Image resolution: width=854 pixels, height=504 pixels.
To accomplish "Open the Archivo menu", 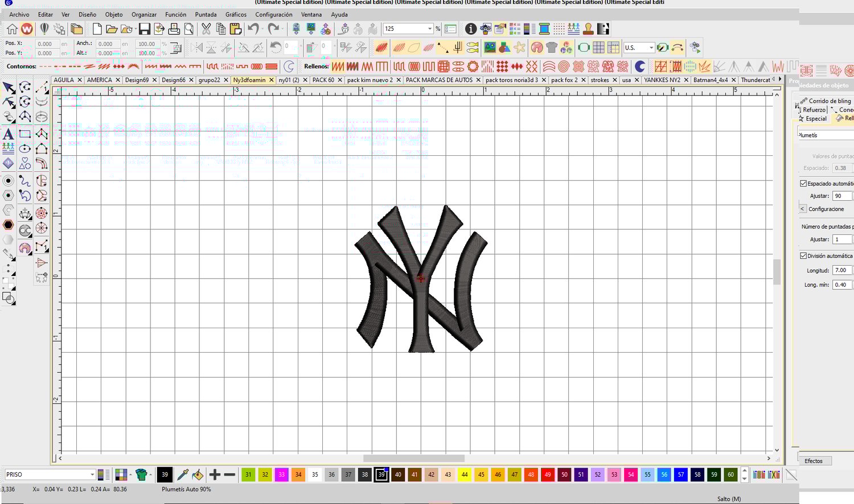I will coord(19,15).
